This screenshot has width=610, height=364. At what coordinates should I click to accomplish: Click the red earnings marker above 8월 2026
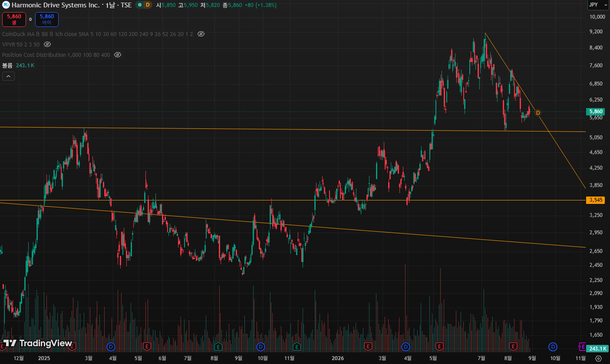pyautogui.click(x=513, y=346)
